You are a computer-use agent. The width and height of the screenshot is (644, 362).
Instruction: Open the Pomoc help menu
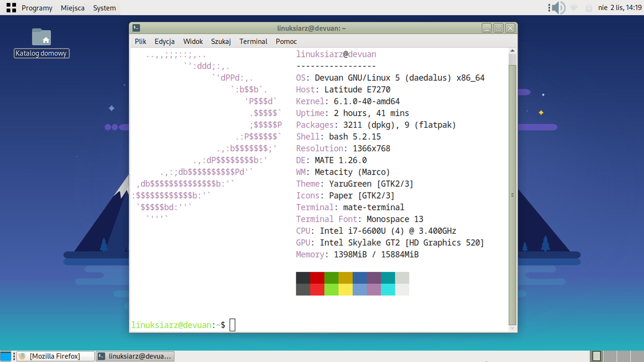[x=286, y=42]
